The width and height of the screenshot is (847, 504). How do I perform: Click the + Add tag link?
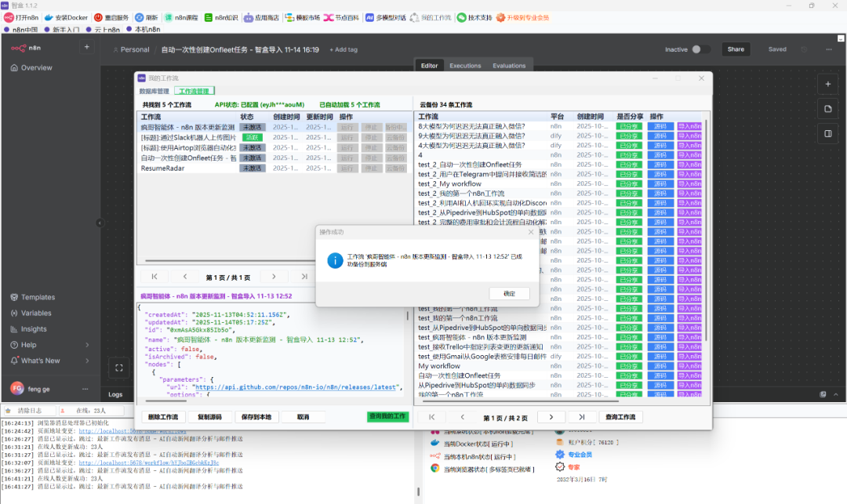tap(344, 49)
